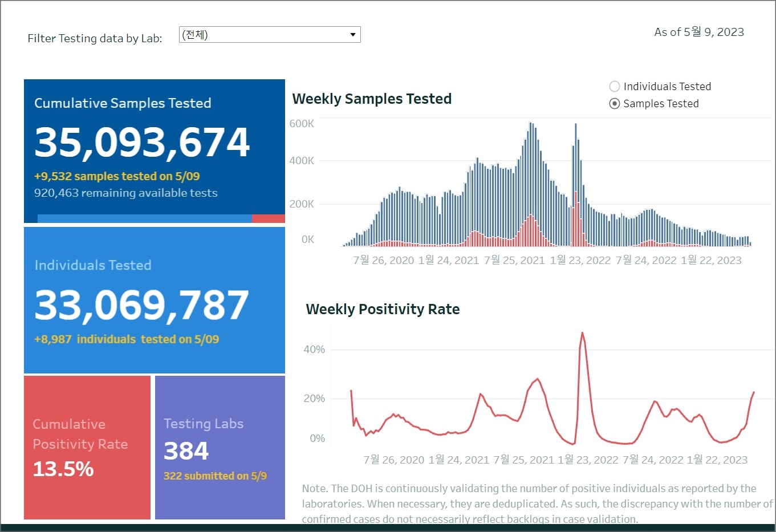Click the As of 5월 9, 2023 date text
The width and height of the screenshot is (776, 532).
699,32
